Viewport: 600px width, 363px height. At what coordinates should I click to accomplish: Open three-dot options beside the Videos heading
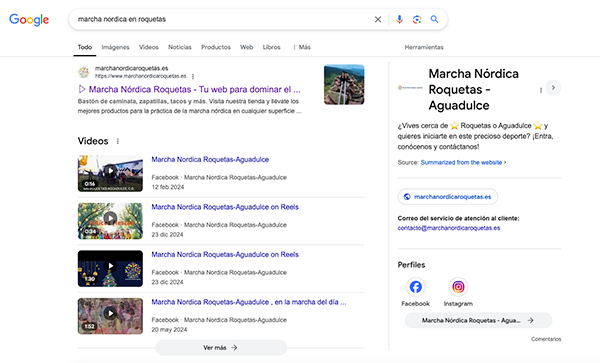coord(118,141)
